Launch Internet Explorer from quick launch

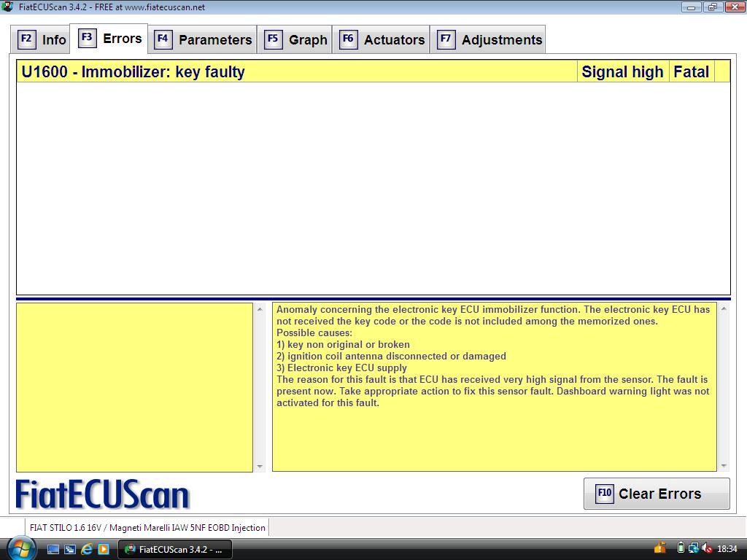(87, 549)
